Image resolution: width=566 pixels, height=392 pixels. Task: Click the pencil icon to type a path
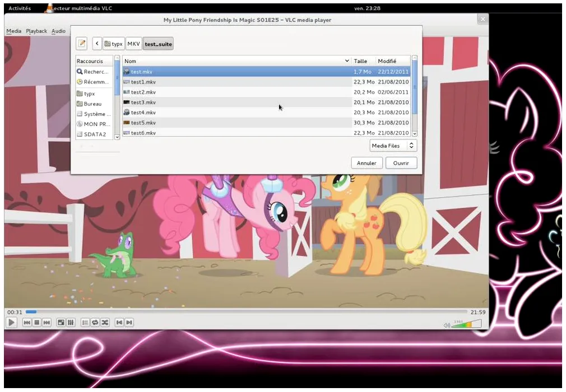point(82,44)
